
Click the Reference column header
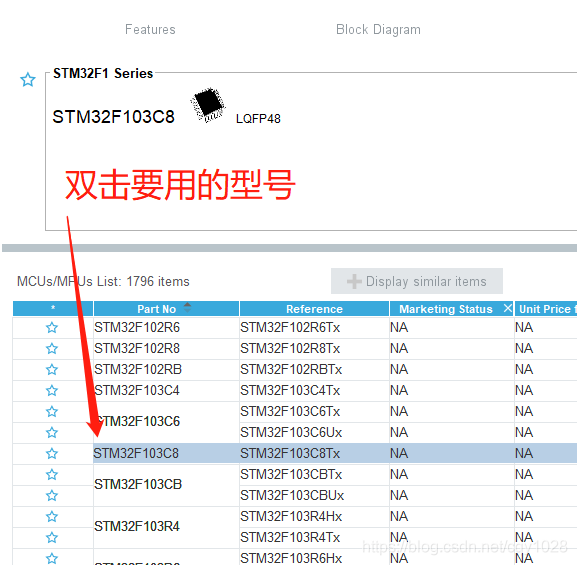314,309
